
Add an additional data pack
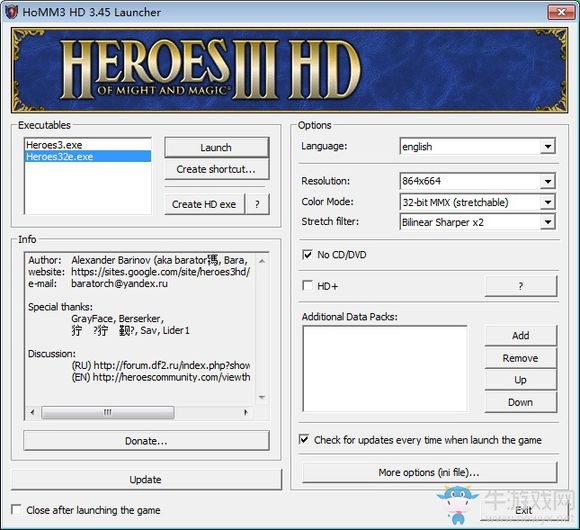click(x=520, y=335)
